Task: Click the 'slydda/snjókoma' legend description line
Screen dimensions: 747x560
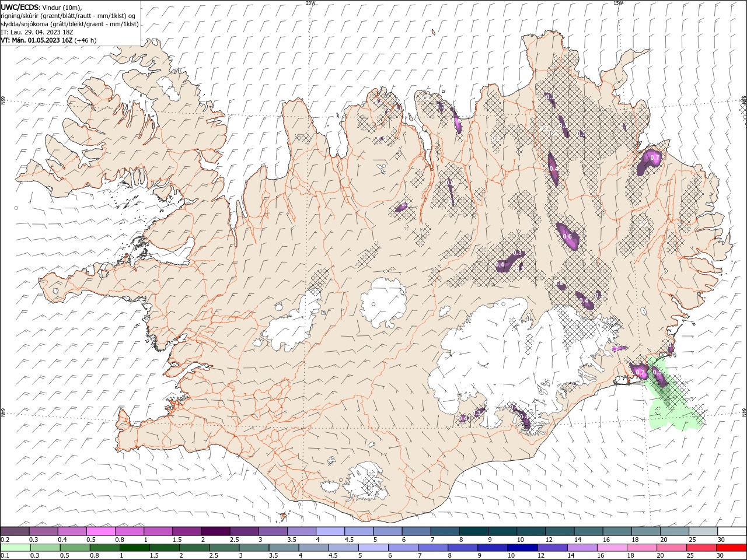Action: pyautogui.click(x=69, y=24)
